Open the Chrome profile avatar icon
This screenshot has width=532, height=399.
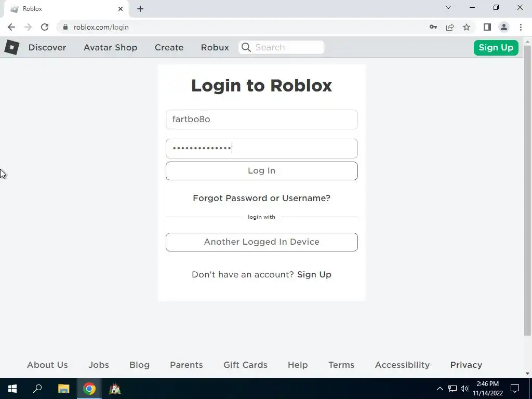[504, 27]
